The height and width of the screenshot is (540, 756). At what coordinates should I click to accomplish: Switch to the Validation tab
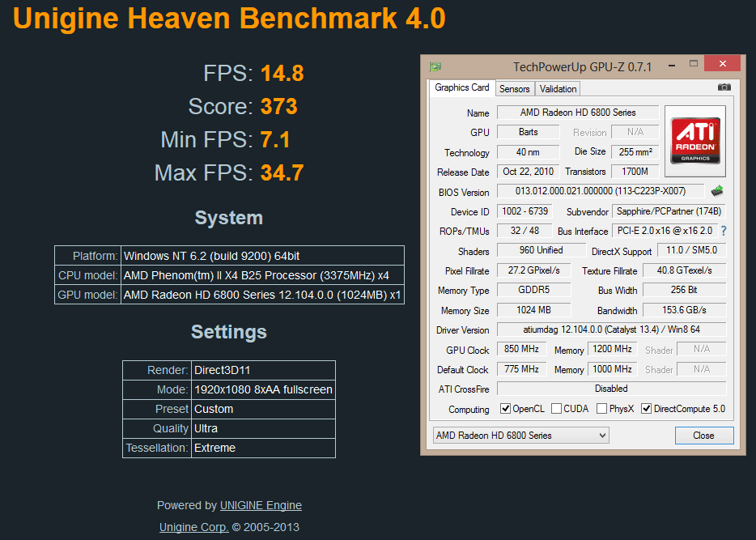point(558,89)
